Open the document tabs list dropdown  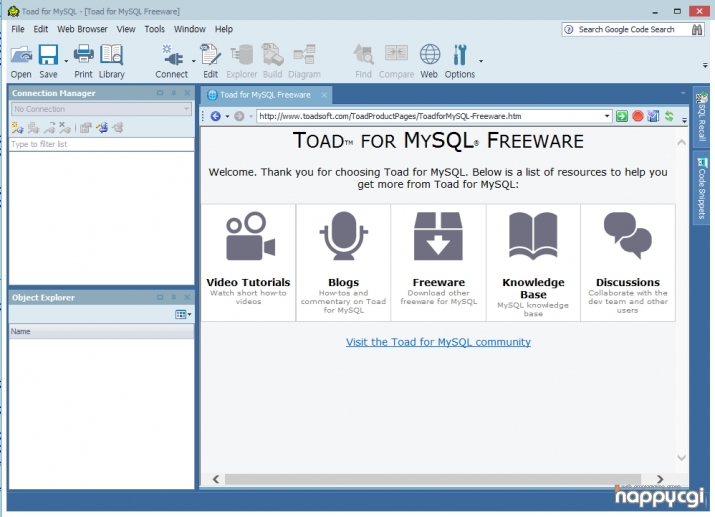(683, 93)
